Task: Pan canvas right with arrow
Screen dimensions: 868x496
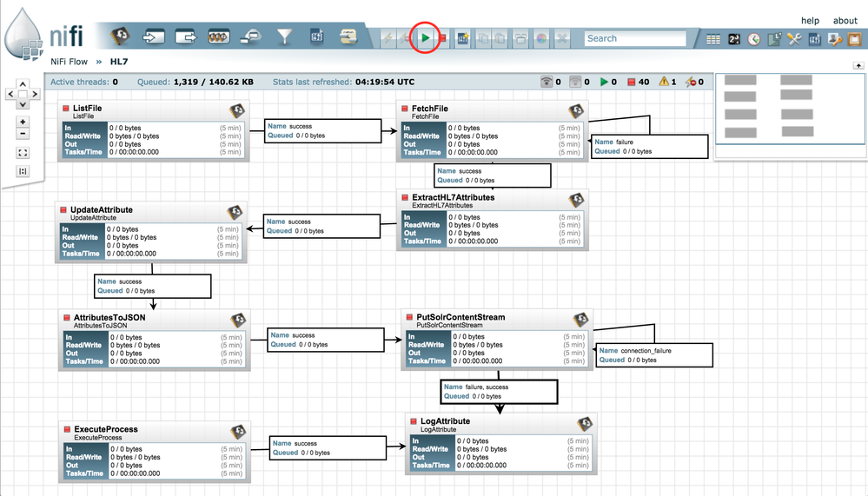Action: coord(35,94)
